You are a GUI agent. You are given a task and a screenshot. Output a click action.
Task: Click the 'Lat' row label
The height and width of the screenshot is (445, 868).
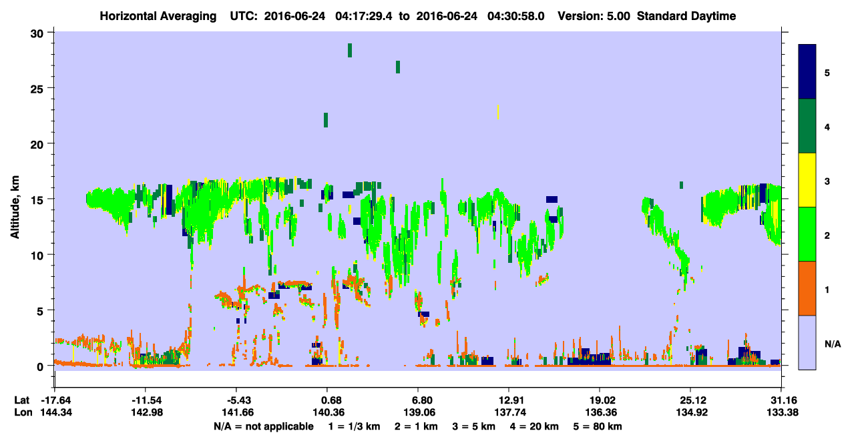(x=21, y=400)
